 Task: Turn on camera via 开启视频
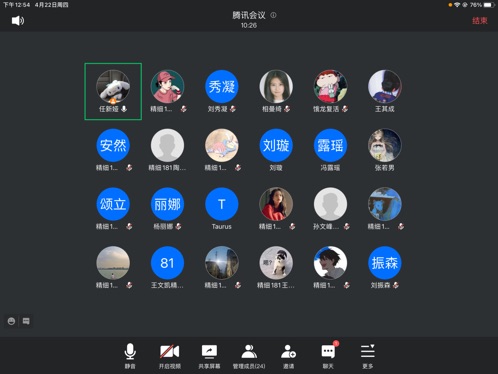(170, 356)
